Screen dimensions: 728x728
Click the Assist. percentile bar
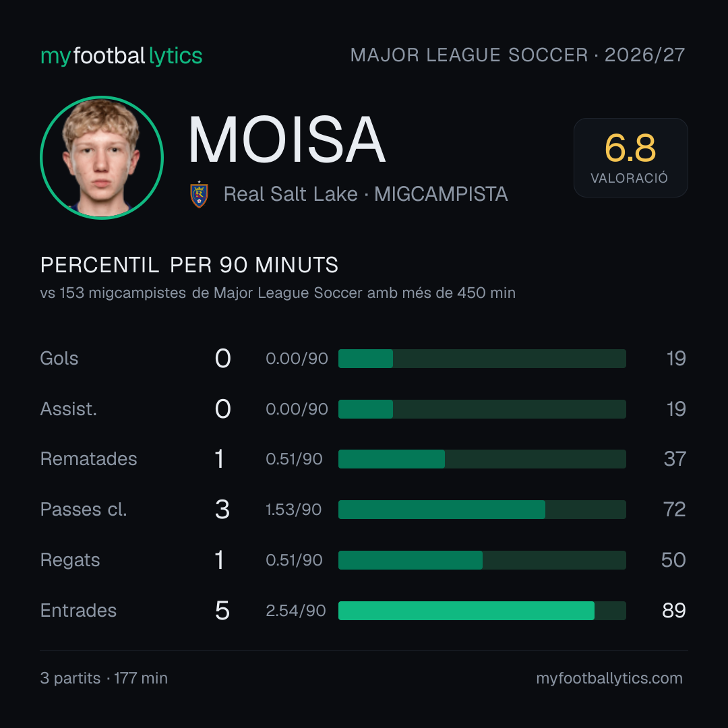pyautogui.click(x=482, y=409)
